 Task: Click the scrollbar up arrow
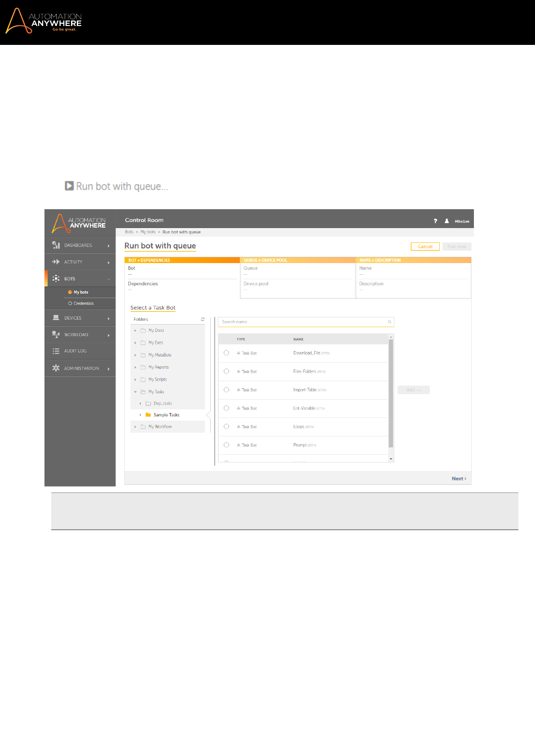pyautogui.click(x=391, y=337)
